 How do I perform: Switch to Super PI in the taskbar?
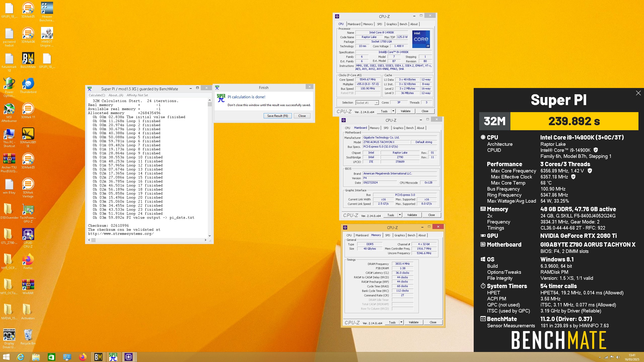(113, 357)
